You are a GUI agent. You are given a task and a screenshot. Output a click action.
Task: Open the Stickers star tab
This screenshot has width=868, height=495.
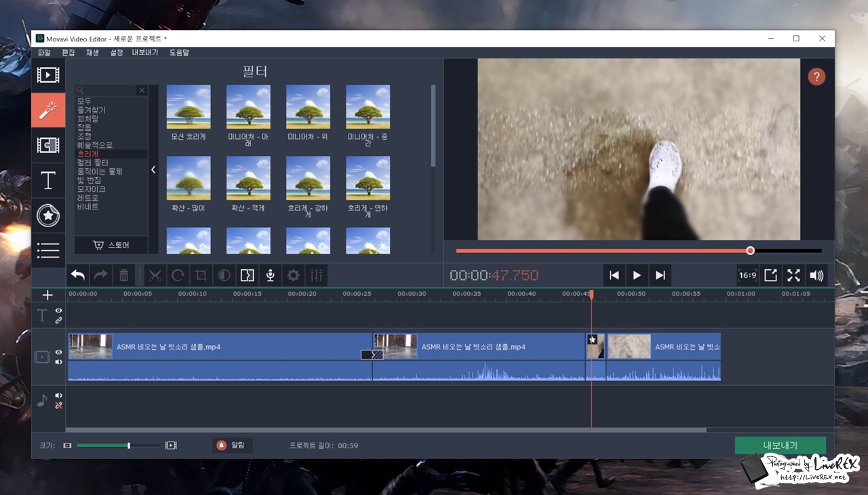(x=48, y=216)
